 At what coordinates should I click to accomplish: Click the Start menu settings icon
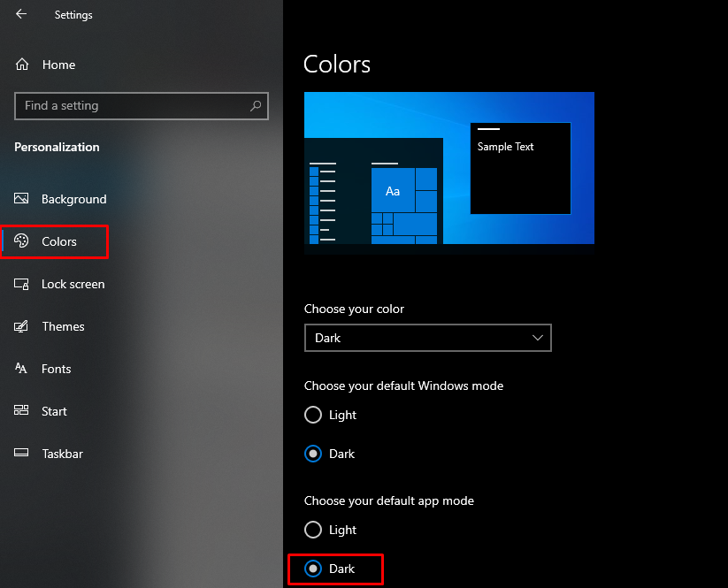coord(23,411)
